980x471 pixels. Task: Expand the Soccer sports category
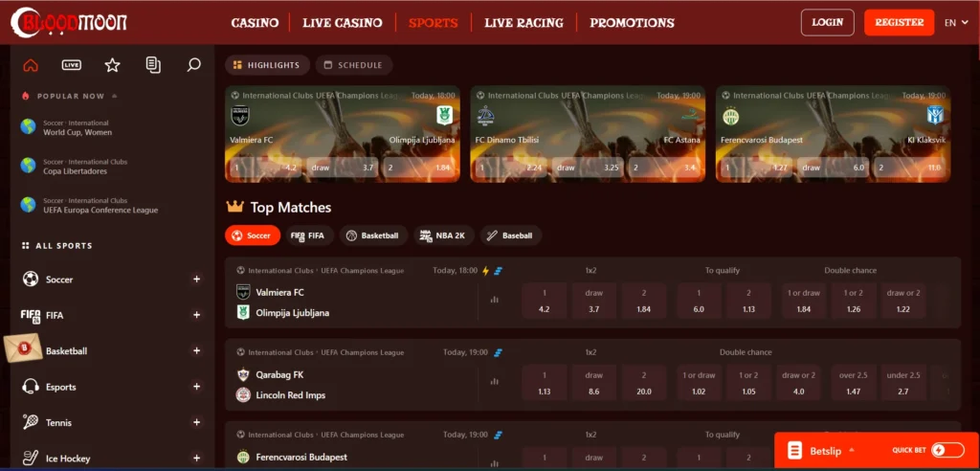[196, 280]
